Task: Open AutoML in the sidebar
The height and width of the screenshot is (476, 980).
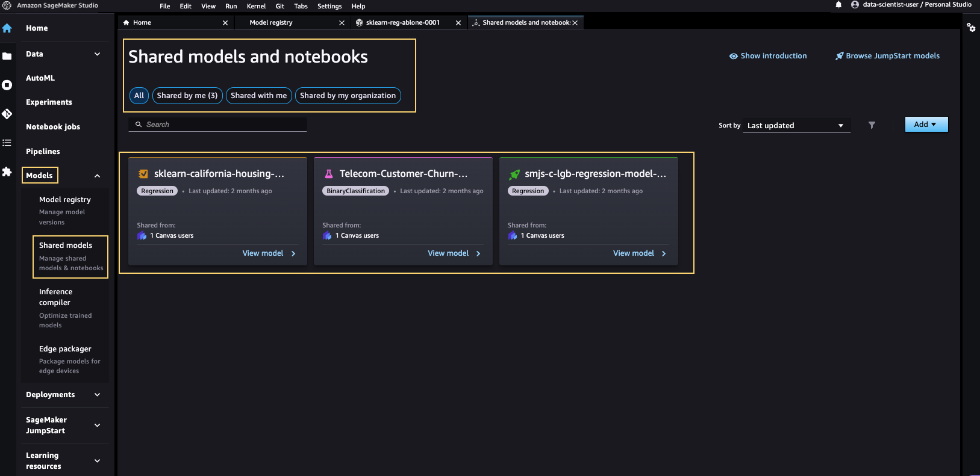Action: (x=40, y=78)
